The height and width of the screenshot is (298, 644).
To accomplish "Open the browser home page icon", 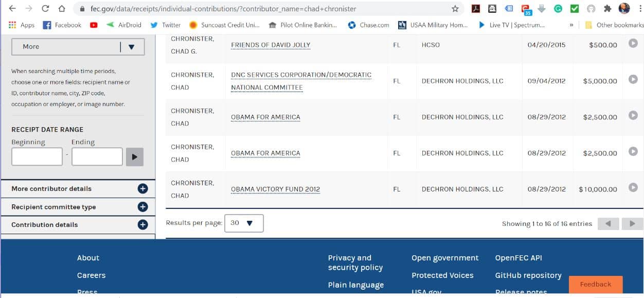I will [x=62, y=9].
